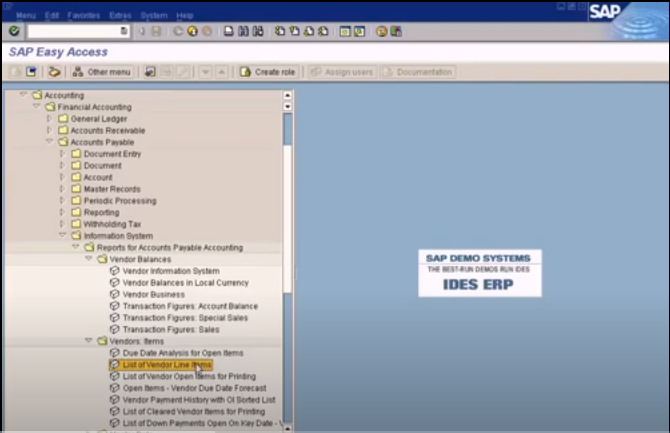Click the Save disk icon

coord(156,31)
